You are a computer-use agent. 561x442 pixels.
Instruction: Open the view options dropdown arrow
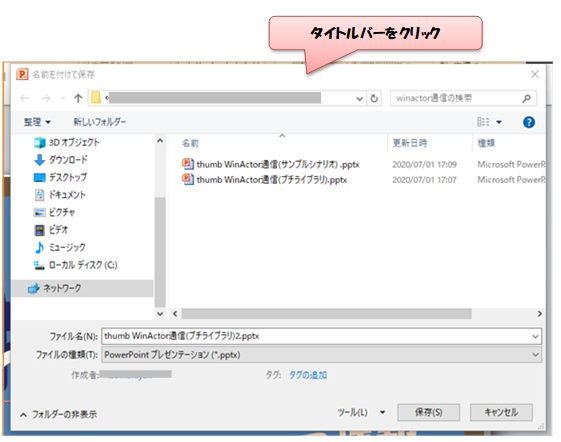pyautogui.click(x=499, y=122)
